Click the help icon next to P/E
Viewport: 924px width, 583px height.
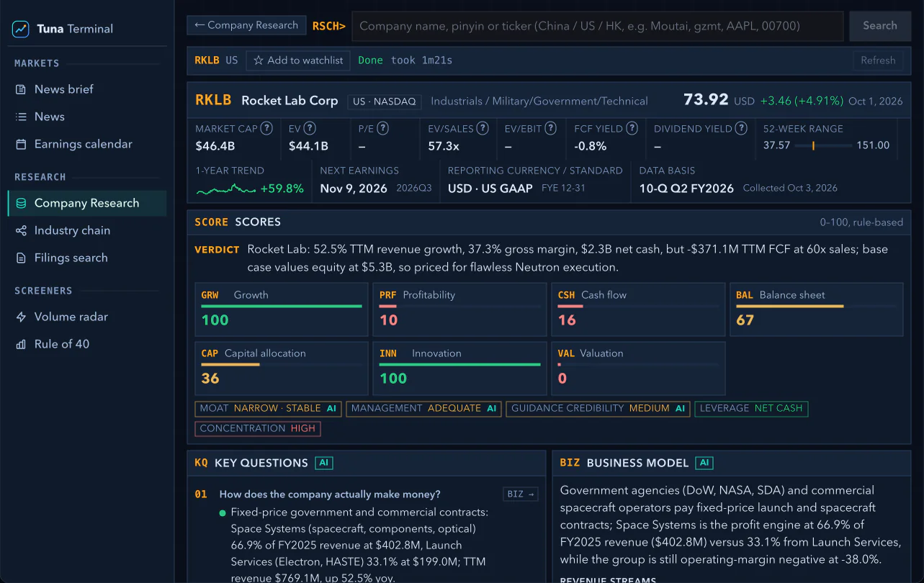point(383,128)
